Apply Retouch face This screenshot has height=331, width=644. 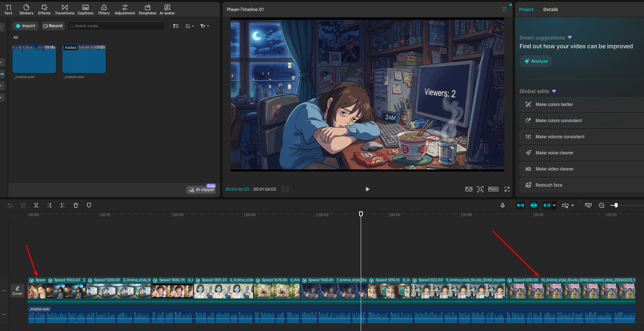click(582, 185)
